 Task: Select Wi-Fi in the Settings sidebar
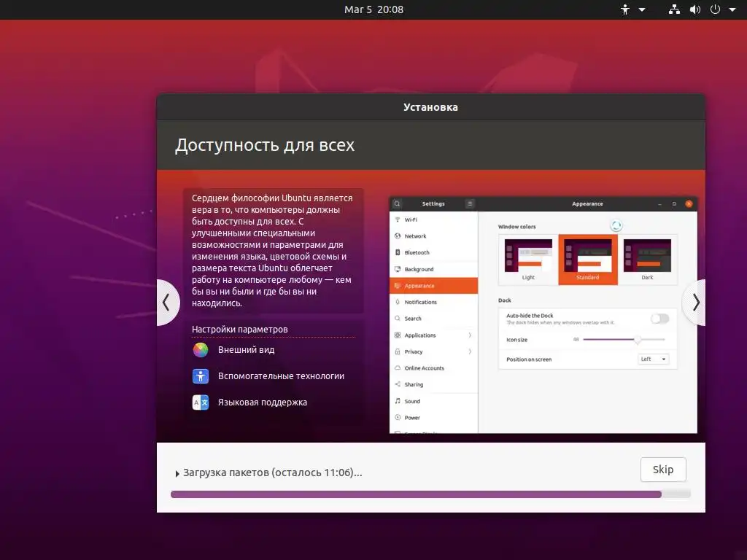coord(433,220)
